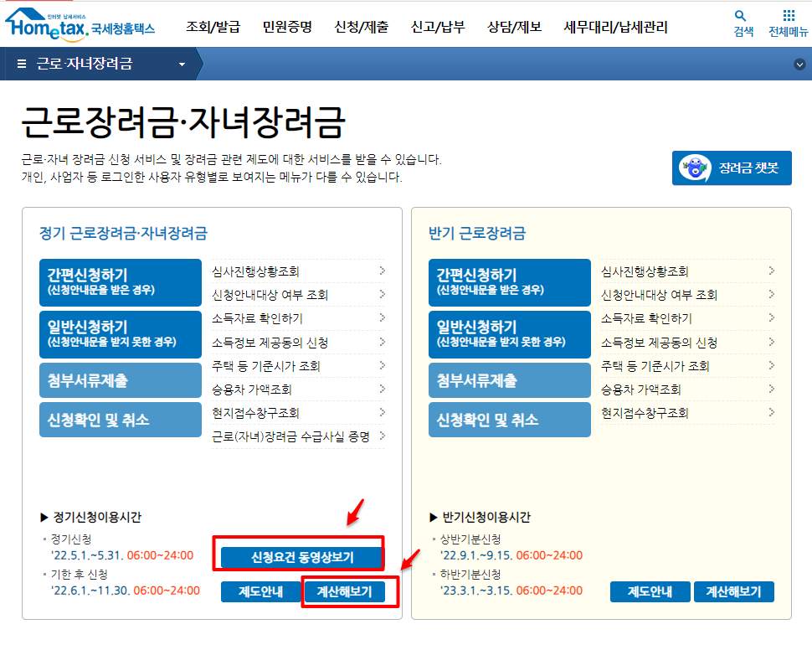This screenshot has width=812, height=645.
Task: Click 간편신청하기 in the 정기 panel
Action: point(121,282)
